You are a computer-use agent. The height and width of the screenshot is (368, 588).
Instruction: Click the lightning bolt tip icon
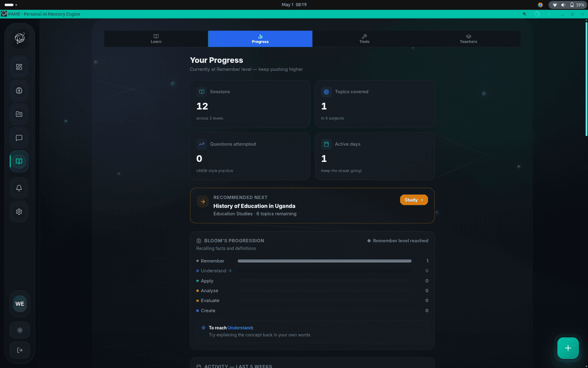204,328
